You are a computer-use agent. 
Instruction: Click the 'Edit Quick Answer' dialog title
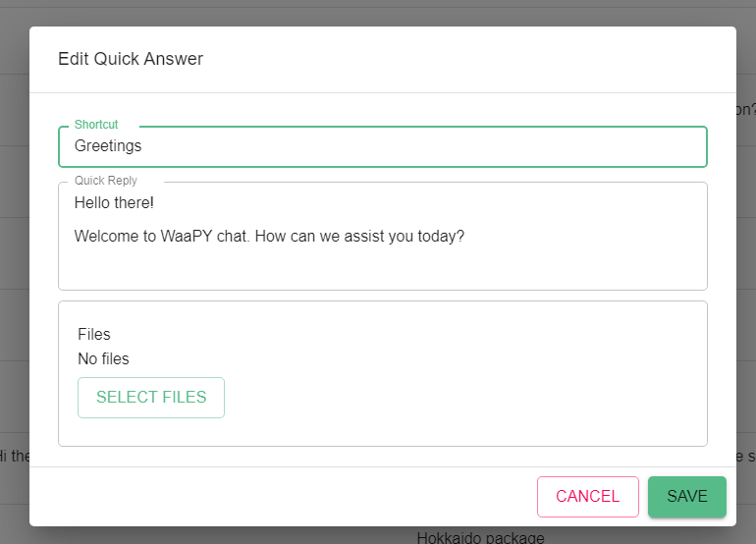coord(131,59)
